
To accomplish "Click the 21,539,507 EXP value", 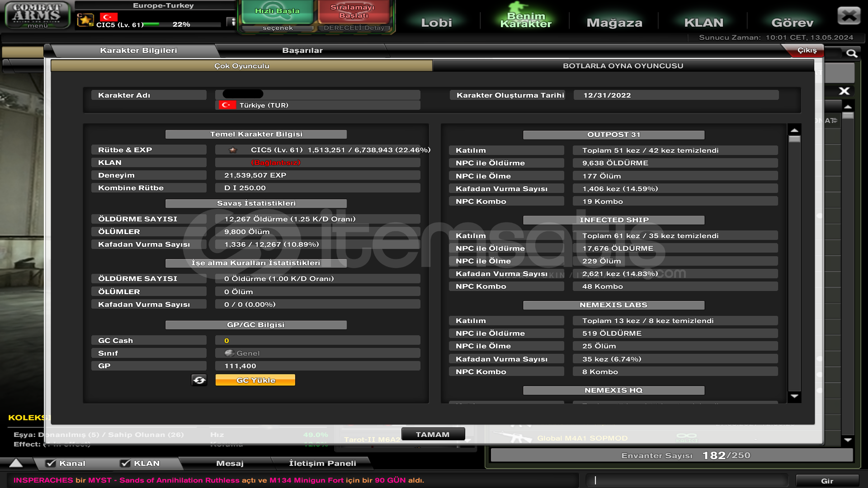I will tap(255, 175).
